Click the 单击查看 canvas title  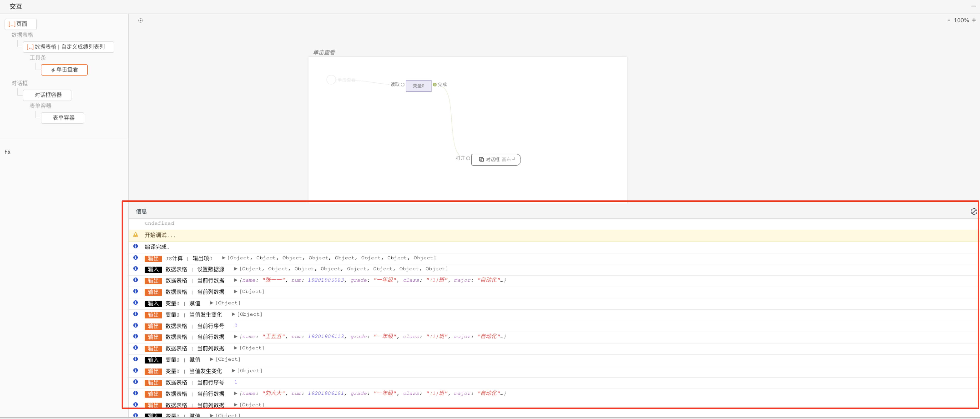tap(324, 53)
